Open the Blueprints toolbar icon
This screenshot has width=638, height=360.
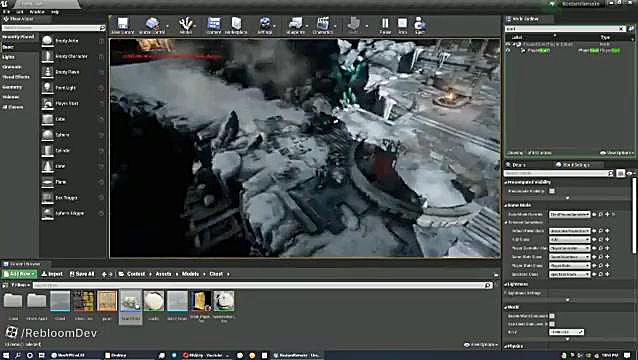pos(295,26)
